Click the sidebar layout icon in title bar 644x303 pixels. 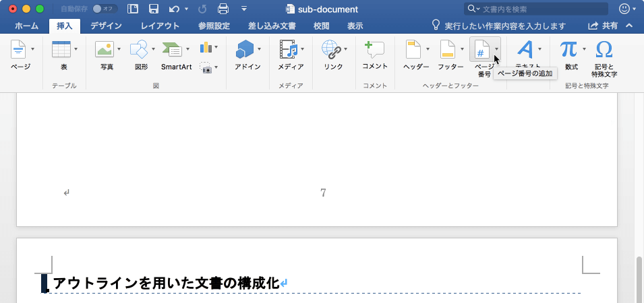coord(133,9)
